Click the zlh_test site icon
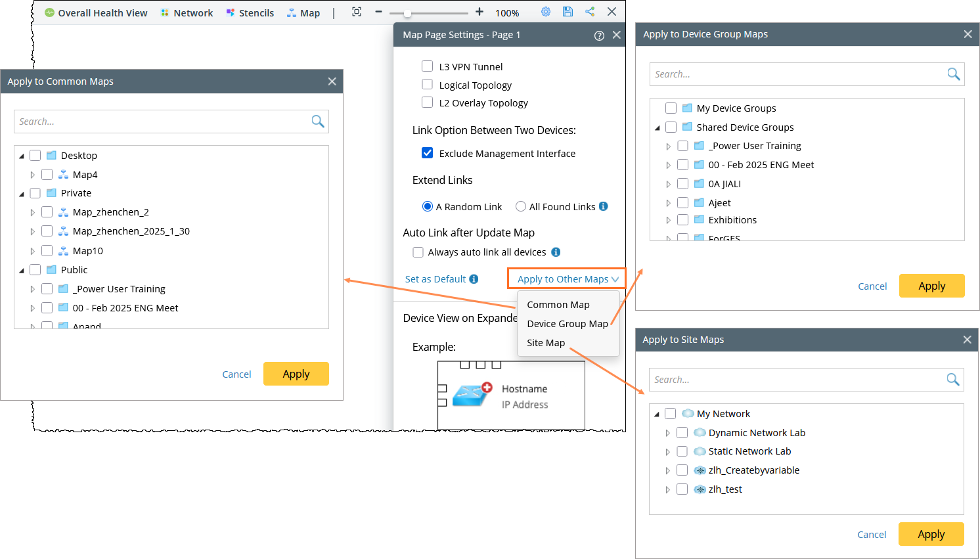This screenshot has height=559, width=980. pyautogui.click(x=700, y=489)
